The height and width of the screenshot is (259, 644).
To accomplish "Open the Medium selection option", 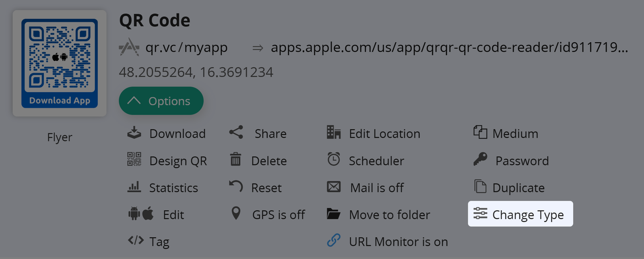I will click(515, 134).
